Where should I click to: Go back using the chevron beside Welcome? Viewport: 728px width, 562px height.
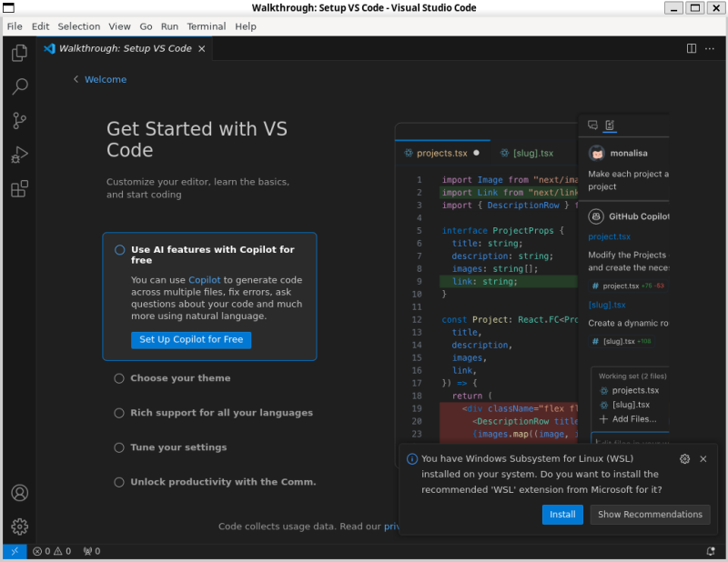click(x=76, y=79)
